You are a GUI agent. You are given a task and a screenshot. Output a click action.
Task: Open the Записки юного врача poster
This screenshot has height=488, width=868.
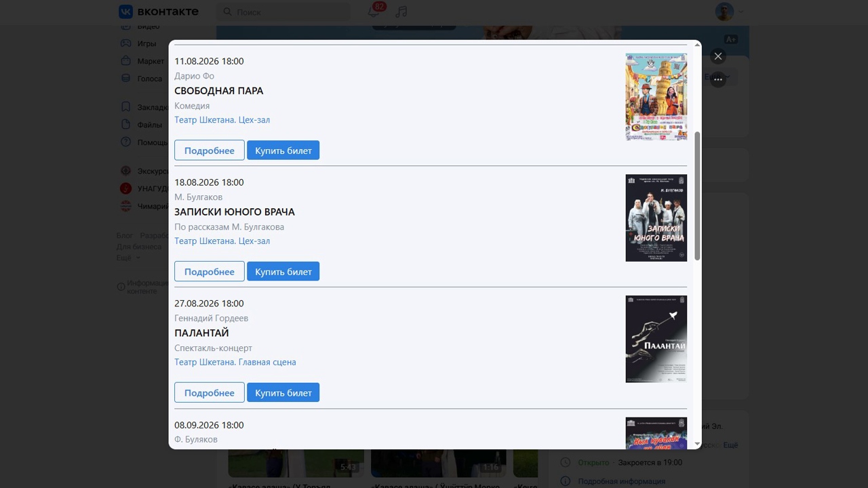point(656,218)
